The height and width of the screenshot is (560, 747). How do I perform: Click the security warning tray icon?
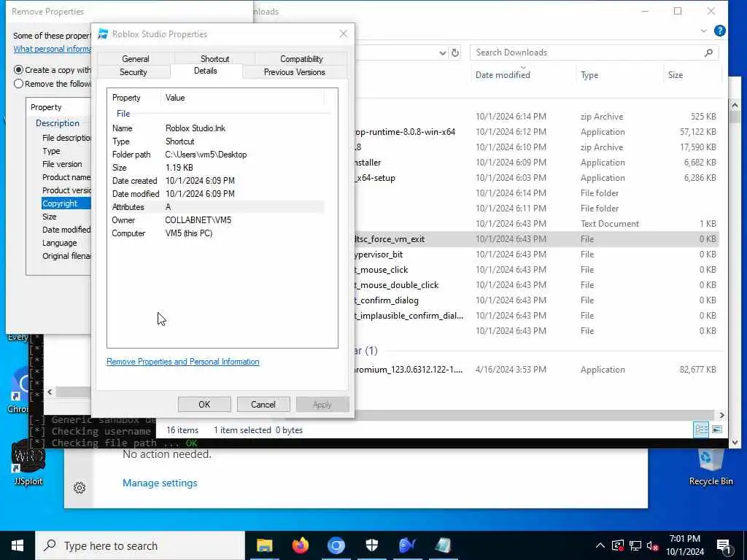tap(617, 545)
